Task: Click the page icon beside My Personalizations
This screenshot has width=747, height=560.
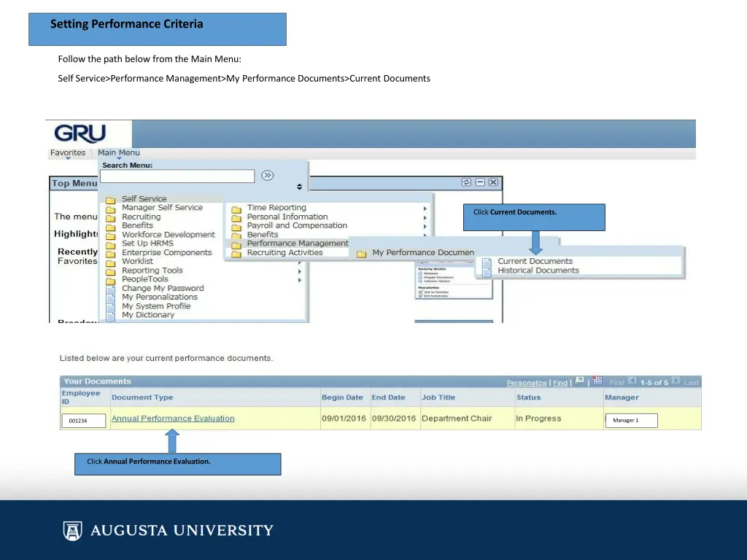Action: 111,298
